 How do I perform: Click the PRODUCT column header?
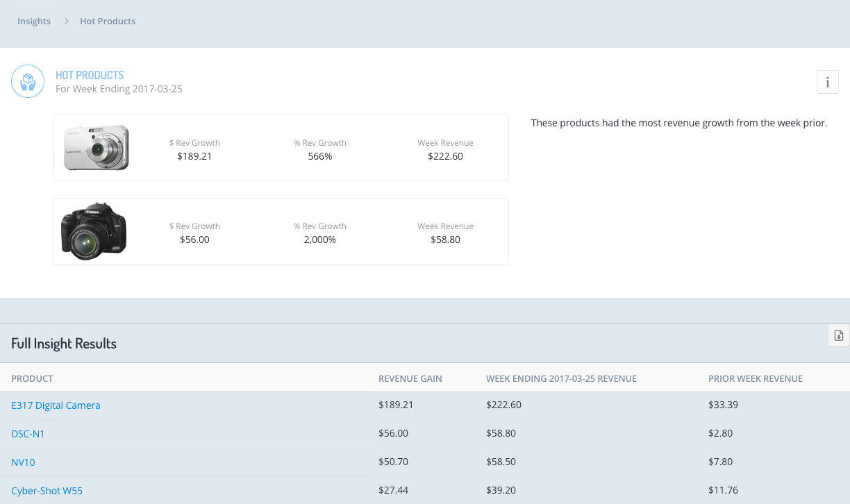click(x=32, y=378)
